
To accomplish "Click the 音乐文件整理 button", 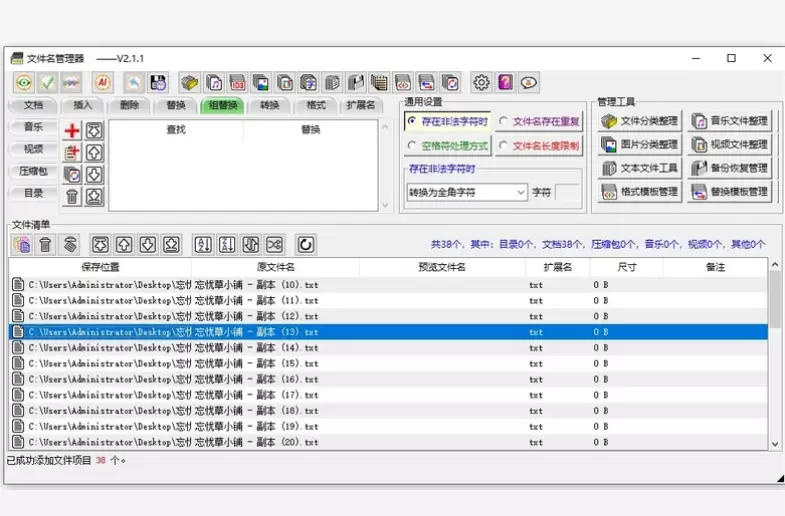I will pos(729,121).
